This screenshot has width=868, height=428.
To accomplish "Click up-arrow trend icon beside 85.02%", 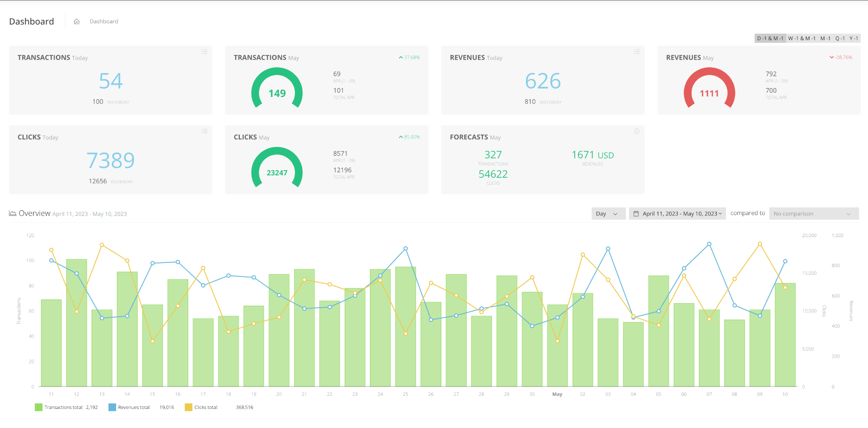I will pyautogui.click(x=401, y=137).
